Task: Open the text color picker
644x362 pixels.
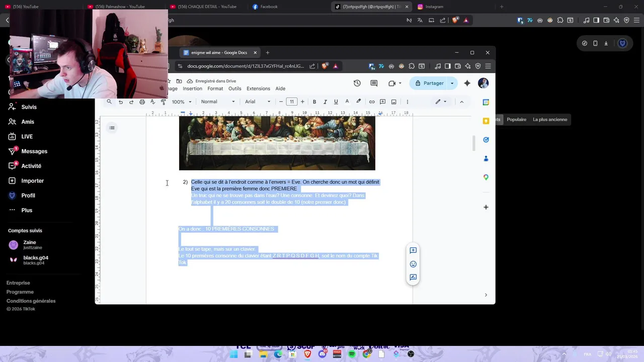Action: (347, 102)
